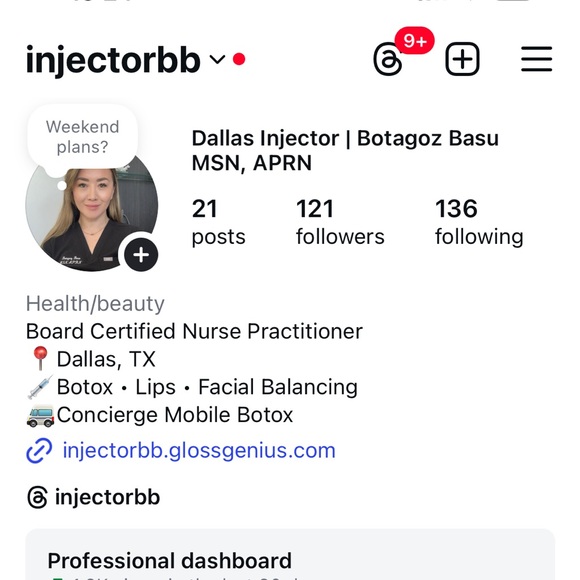Screen dimensions: 580x580
Task: Expand account switcher chevron next to injectorbb
Action: tap(217, 59)
